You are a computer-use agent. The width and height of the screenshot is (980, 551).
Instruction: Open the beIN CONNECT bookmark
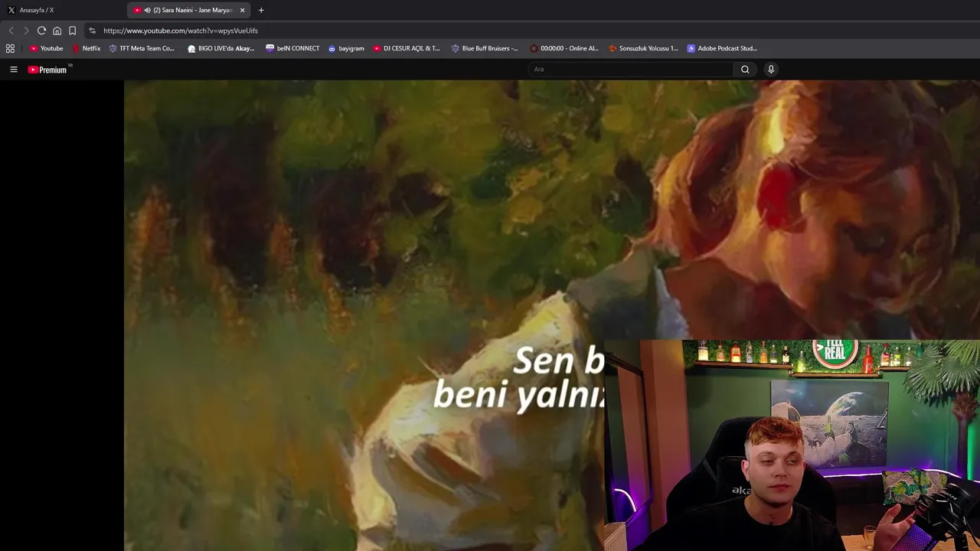[x=292, y=48]
